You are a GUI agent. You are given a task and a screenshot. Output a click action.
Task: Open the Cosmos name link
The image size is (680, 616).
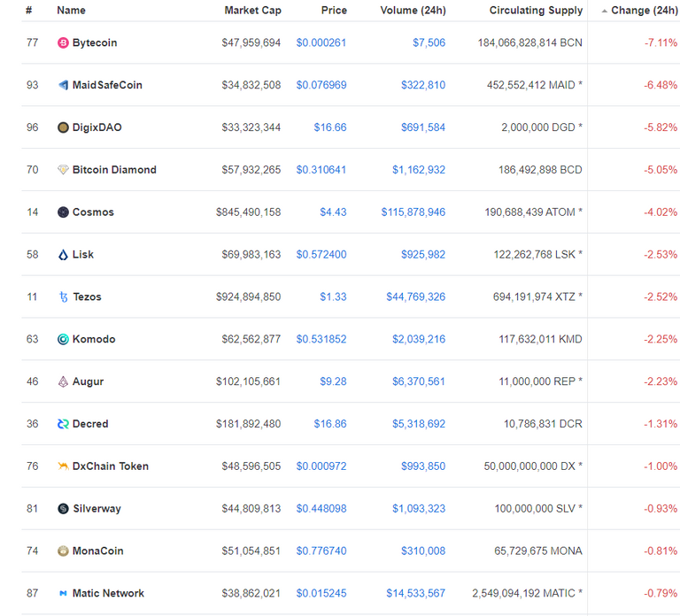coord(93,212)
